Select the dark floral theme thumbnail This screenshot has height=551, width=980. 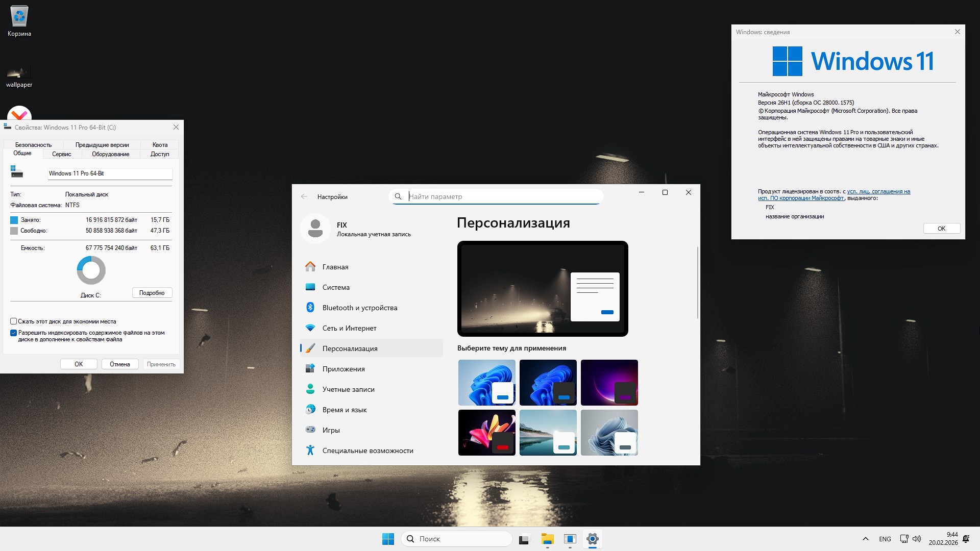click(486, 433)
